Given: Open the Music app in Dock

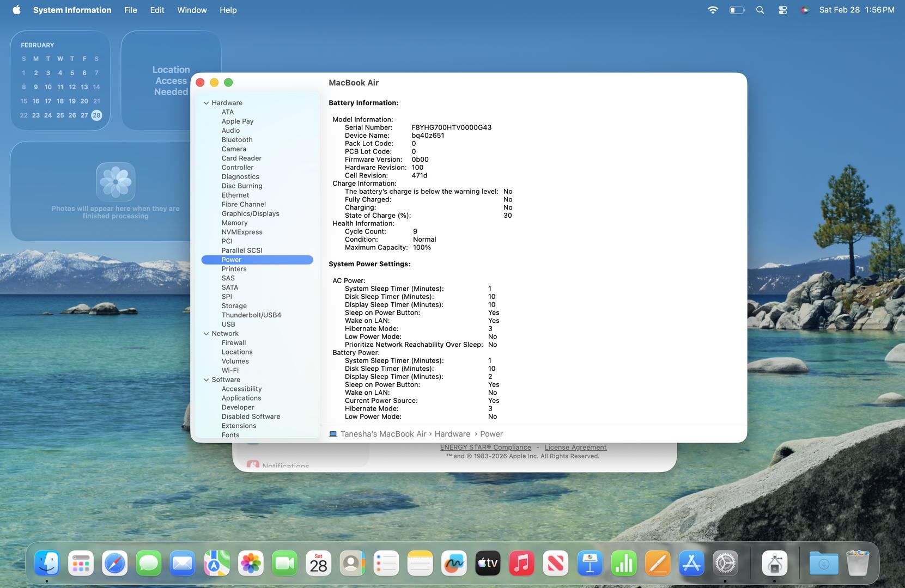Looking at the screenshot, I should 521,563.
